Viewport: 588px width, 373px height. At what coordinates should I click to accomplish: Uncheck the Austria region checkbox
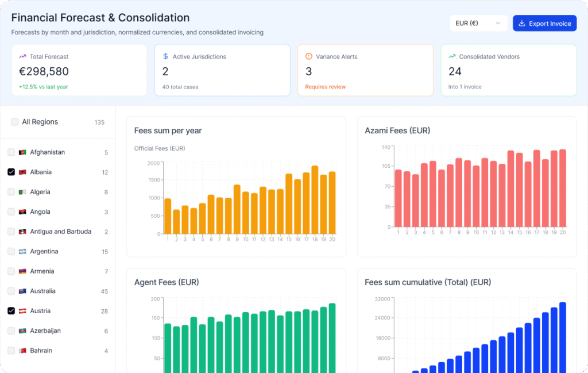point(11,311)
